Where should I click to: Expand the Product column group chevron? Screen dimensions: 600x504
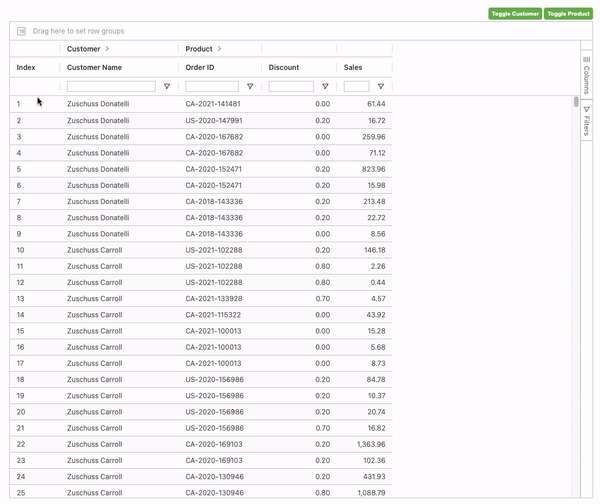pyautogui.click(x=220, y=49)
